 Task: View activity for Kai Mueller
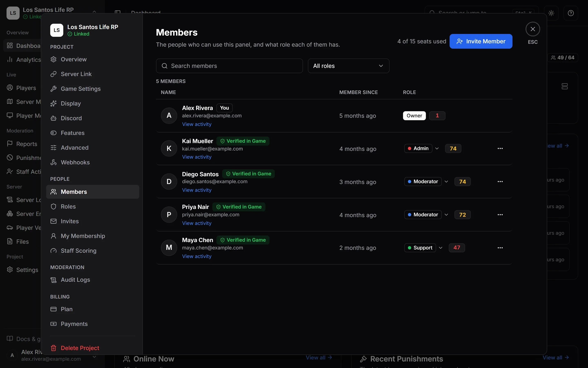click(x=197, y=157)
